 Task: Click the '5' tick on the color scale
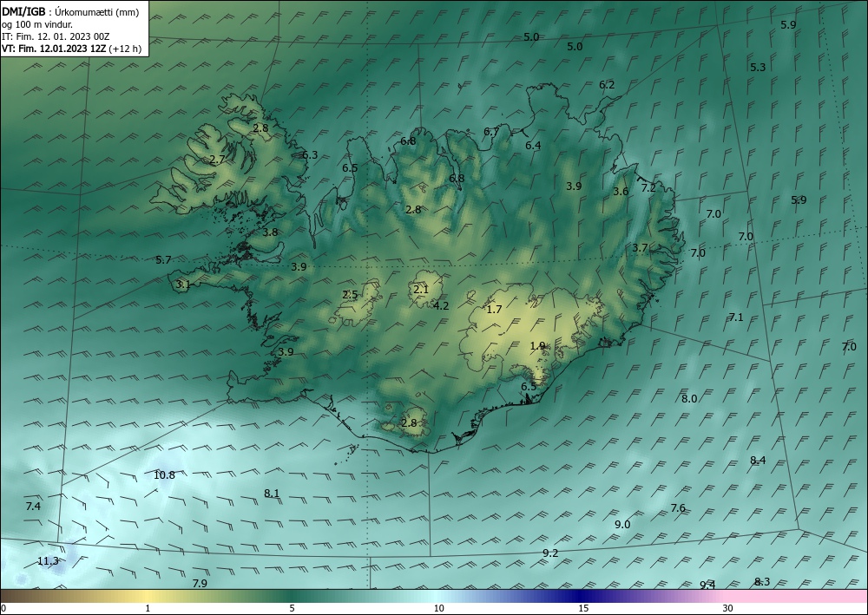[x=292, y=609]
